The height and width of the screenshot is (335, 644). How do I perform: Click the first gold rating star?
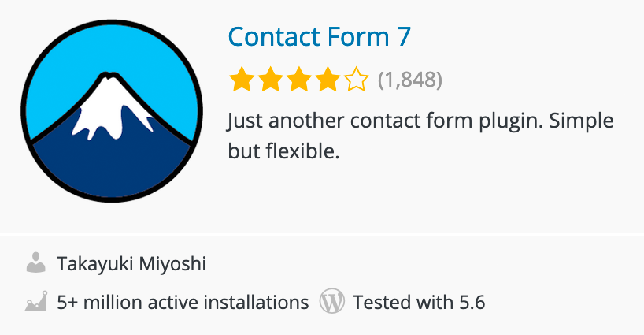click(x=241, y=80)
